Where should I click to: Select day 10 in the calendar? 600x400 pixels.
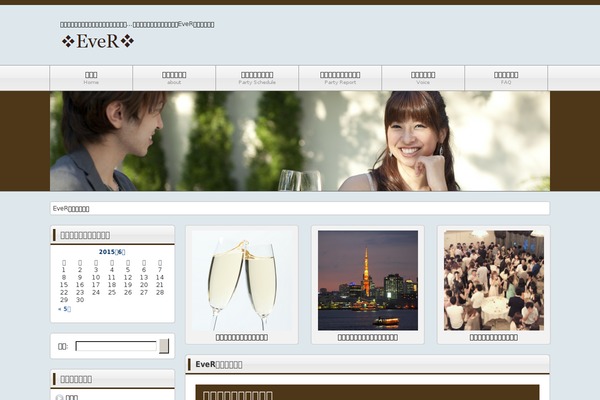[96, 278]
